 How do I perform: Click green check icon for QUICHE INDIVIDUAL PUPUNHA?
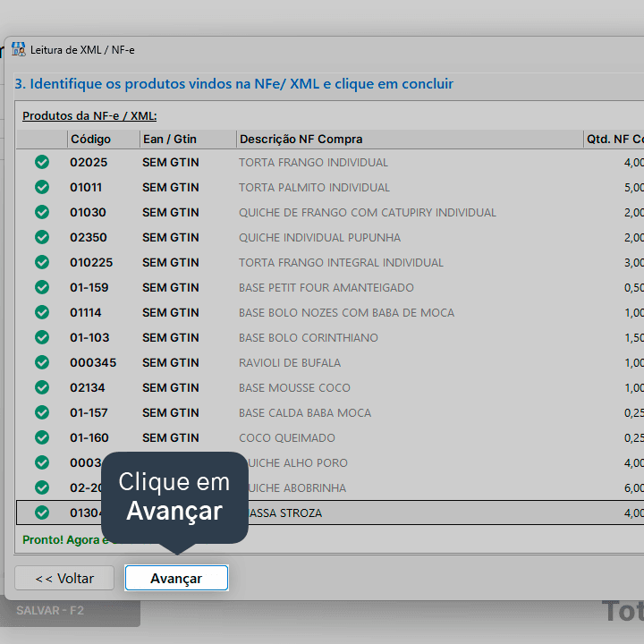(x=42, y=237)
